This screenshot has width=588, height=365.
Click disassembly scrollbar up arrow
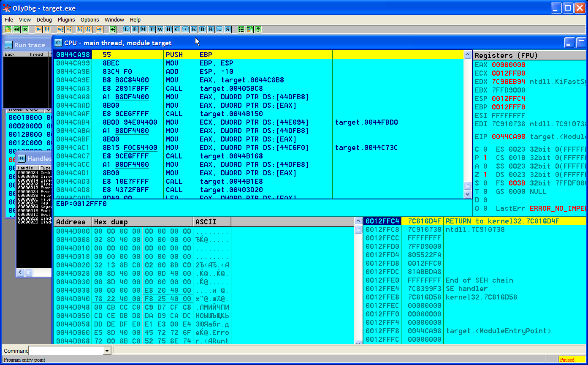tap(467, 54)
